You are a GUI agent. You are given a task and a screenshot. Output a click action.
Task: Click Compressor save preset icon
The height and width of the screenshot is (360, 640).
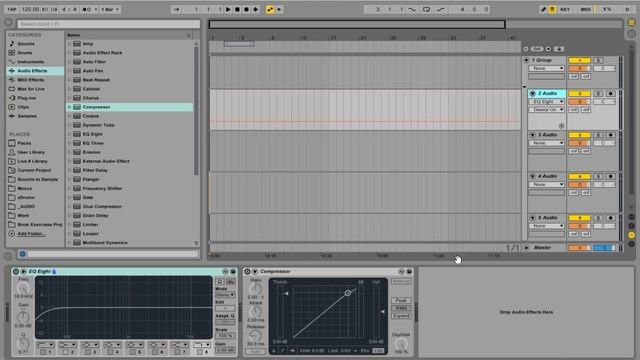pos(409,271)
